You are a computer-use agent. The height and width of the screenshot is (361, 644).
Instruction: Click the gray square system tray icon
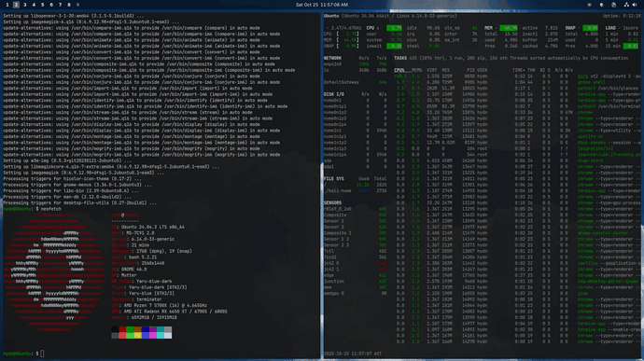click(589, 5)
